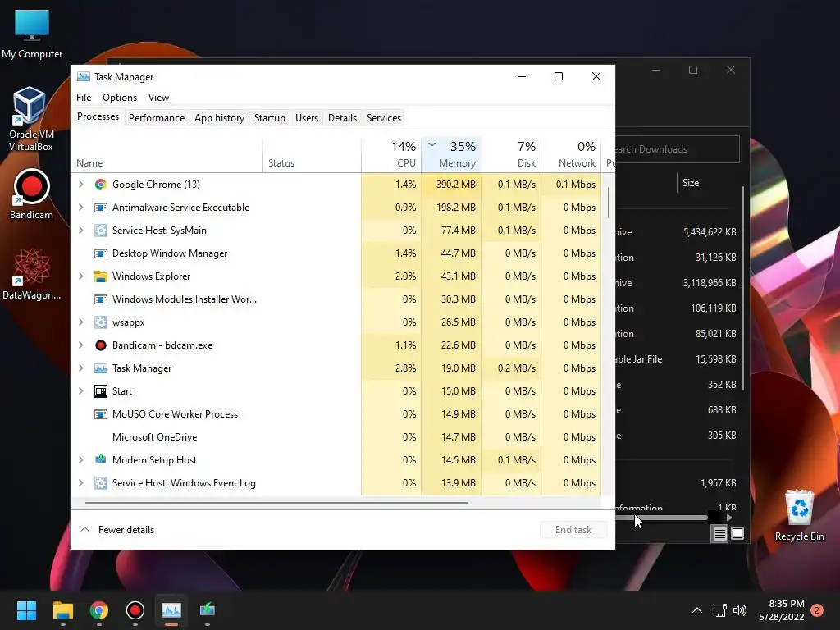Expand the Service Host: SysMain row
The image size is (840, 630).
click(x=81, y=231)
